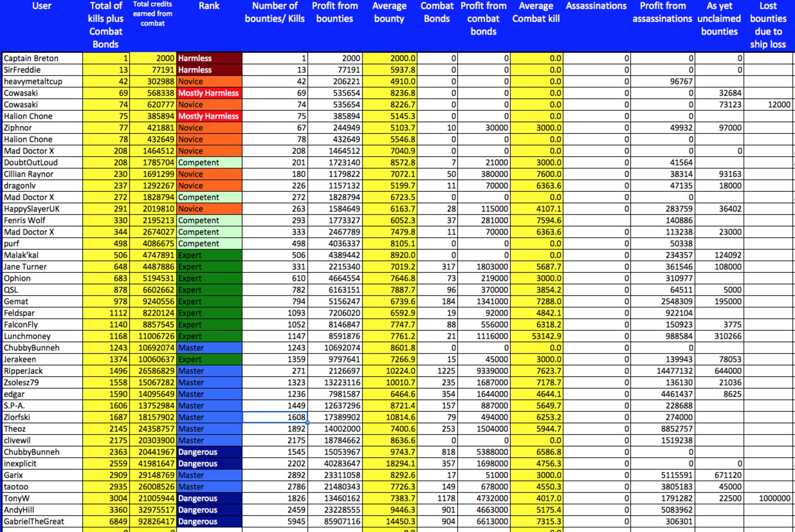Click Mostly Harmless rank in Halion Chone row

coord(209,116)
